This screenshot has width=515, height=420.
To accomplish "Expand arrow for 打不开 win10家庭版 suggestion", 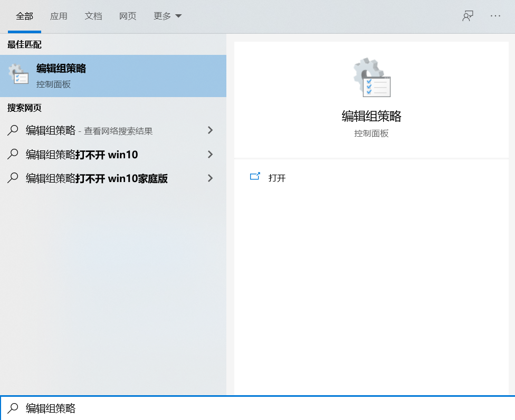I will point(210,178).
